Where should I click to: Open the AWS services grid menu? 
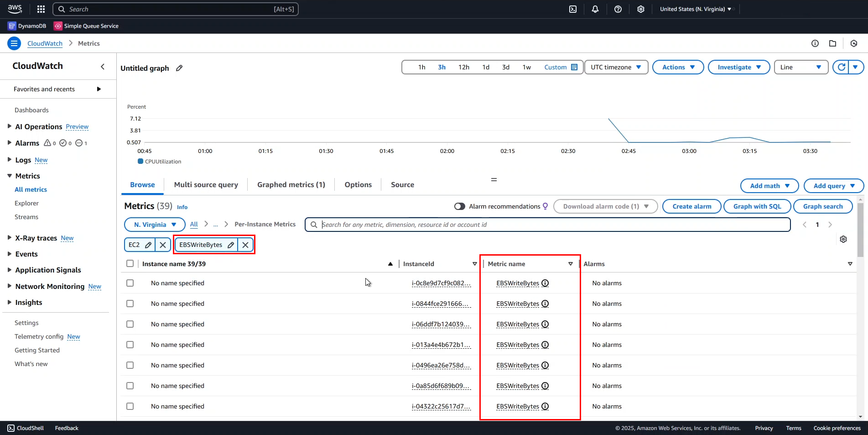click(41, 9)
